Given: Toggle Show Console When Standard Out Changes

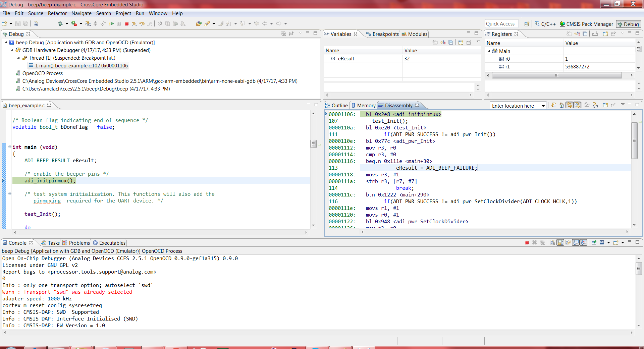Looking at the screenshot, I should click(576, 242).
